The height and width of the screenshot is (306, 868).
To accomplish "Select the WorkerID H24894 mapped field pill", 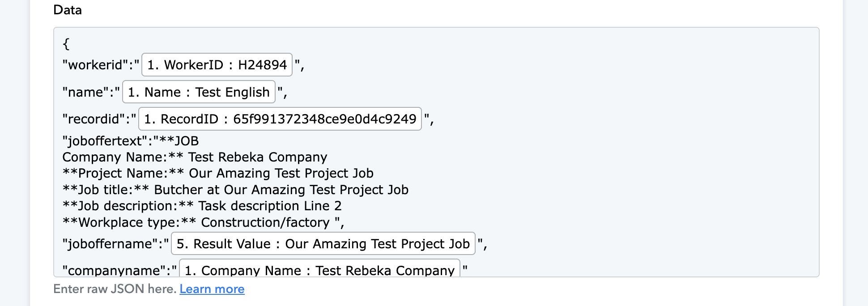I will tap(217, 65).
